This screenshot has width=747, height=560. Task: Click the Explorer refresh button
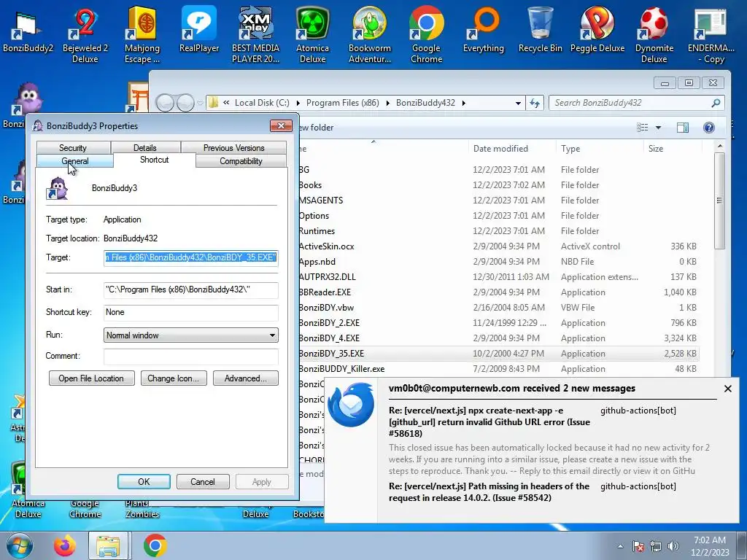click(535, 103)
